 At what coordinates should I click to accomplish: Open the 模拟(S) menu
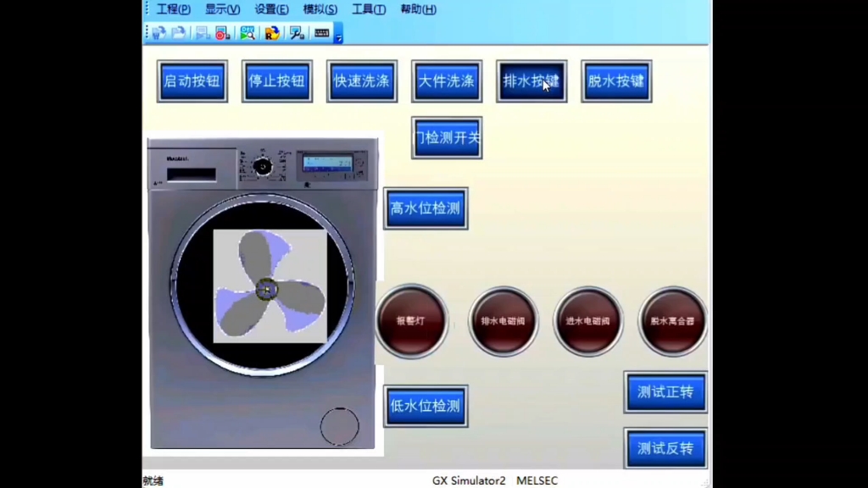click(320, 9)
